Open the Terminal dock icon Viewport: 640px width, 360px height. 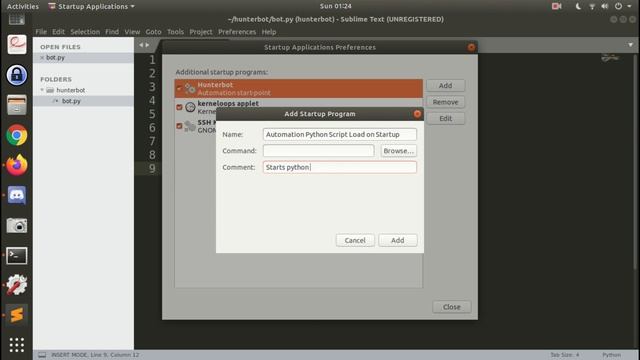point(17,256)
